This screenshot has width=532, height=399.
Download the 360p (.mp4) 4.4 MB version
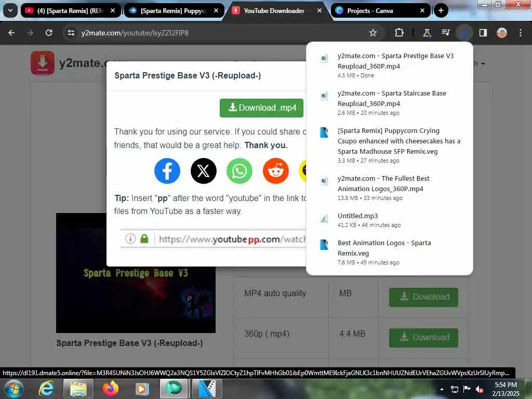pos(423,338)
